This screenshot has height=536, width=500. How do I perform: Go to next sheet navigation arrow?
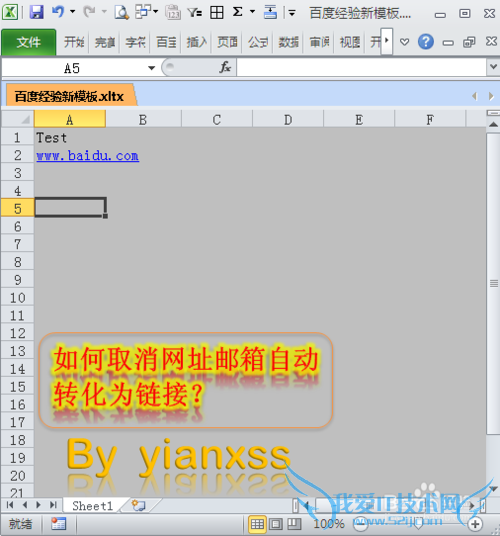click(x=38, y=505)
